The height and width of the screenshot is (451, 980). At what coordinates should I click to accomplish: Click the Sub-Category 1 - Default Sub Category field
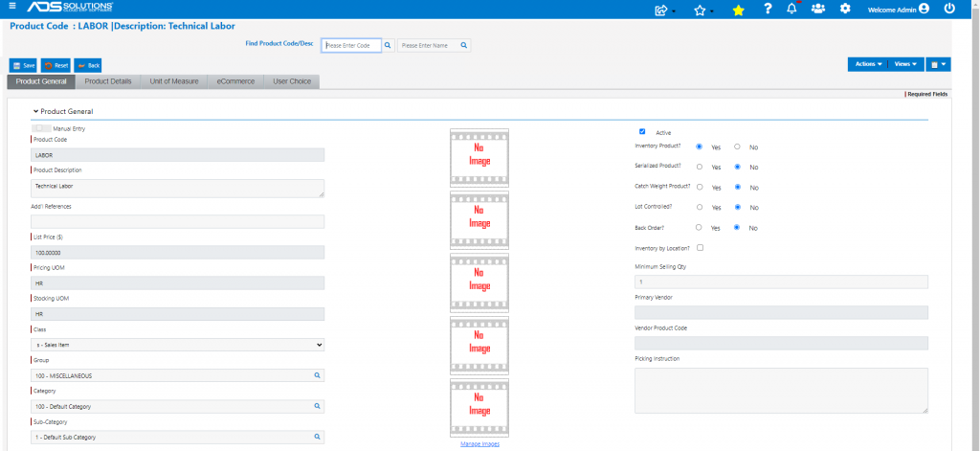tap(171, 437)
